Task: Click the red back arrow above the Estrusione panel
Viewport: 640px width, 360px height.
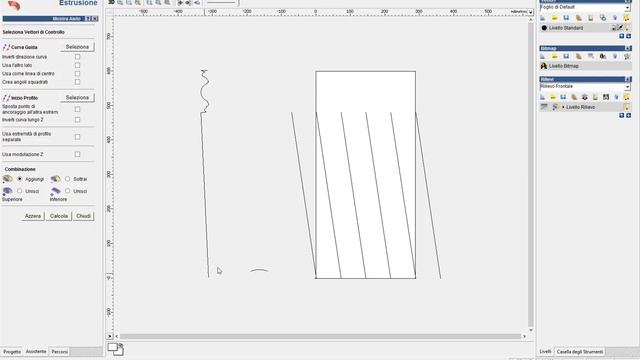Action: (x=14, y=5)
